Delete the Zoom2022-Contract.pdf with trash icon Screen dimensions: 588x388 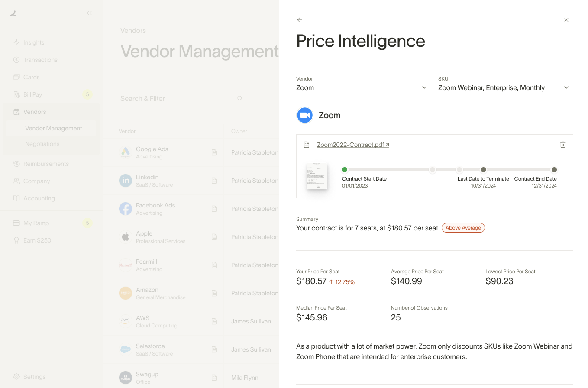[x=563, y=145]
